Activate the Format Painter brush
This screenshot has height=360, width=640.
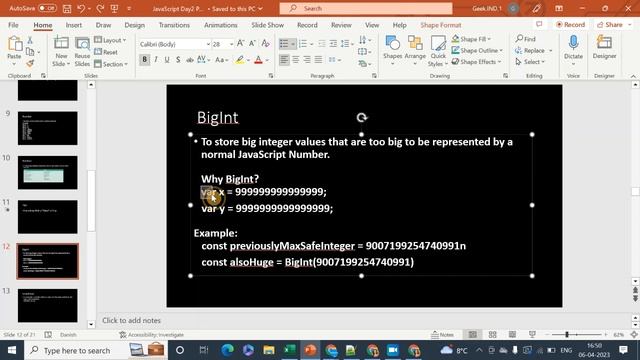pos(30,63)
